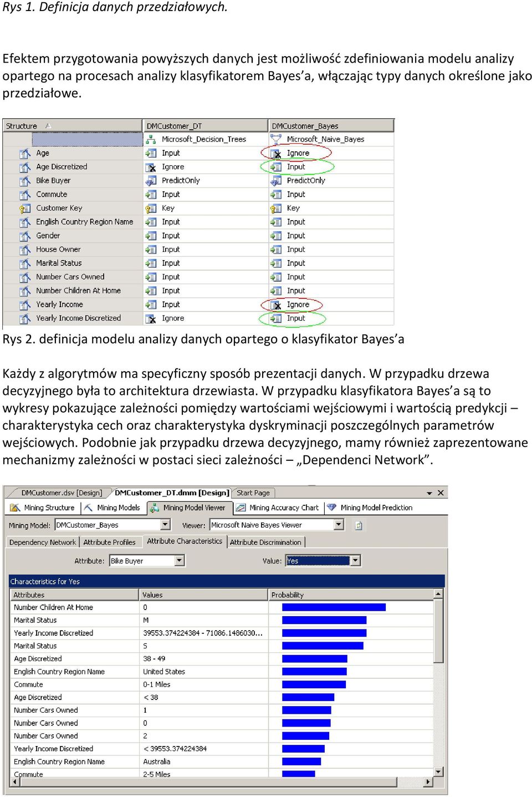Click the probability bar for Marital Status M

(x=324, y=620)
